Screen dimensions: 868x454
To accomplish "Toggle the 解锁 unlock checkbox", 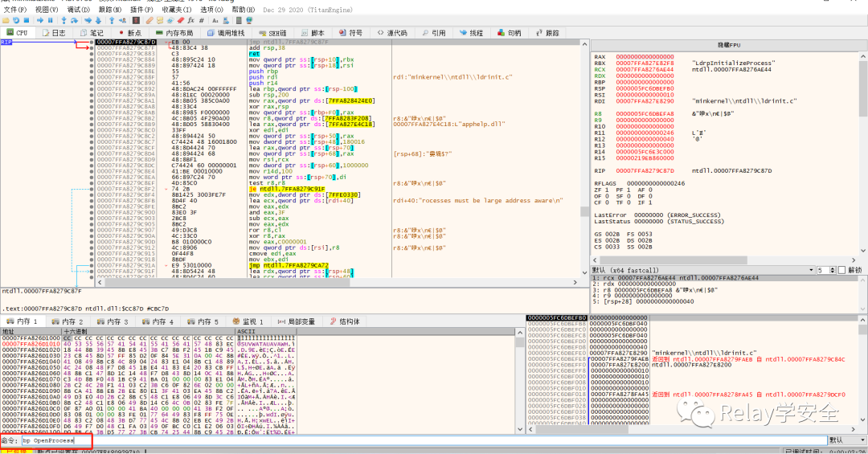I will (x=842, y=270).
